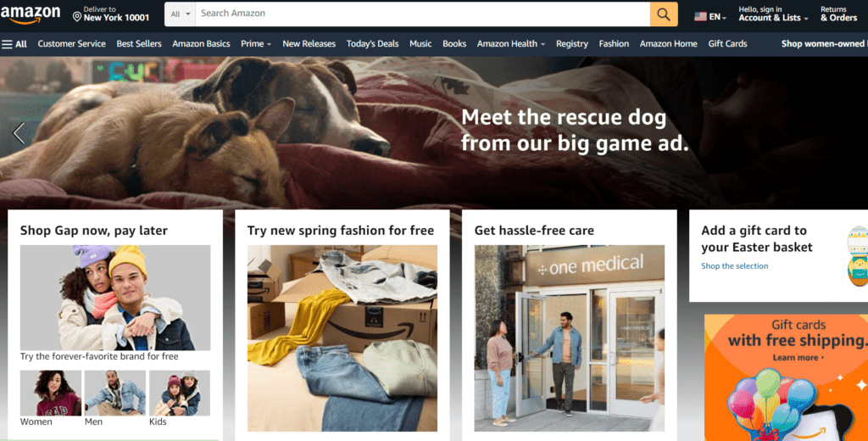Select the Women Gap category thumbnail

pyautogui.click(x=51, y=393)
